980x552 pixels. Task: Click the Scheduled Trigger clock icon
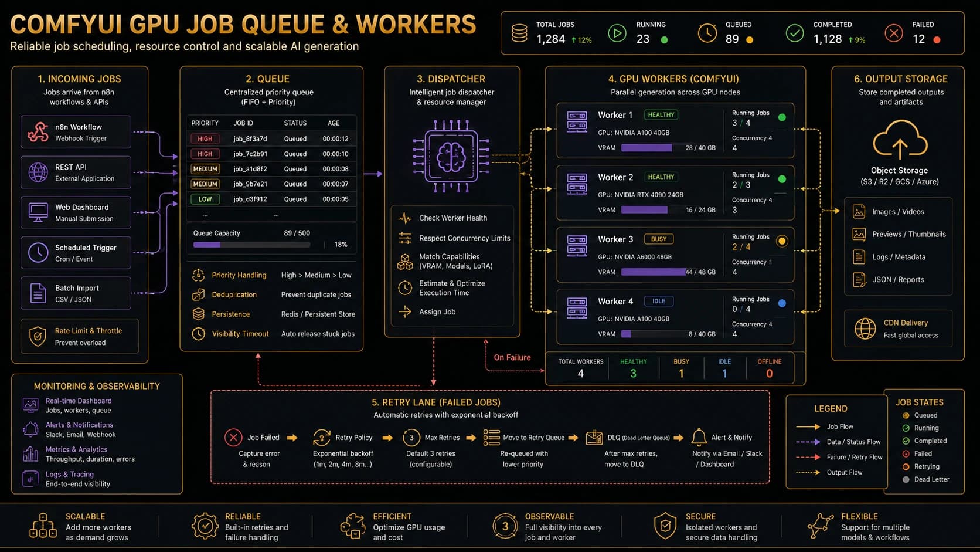coord(38,253)
